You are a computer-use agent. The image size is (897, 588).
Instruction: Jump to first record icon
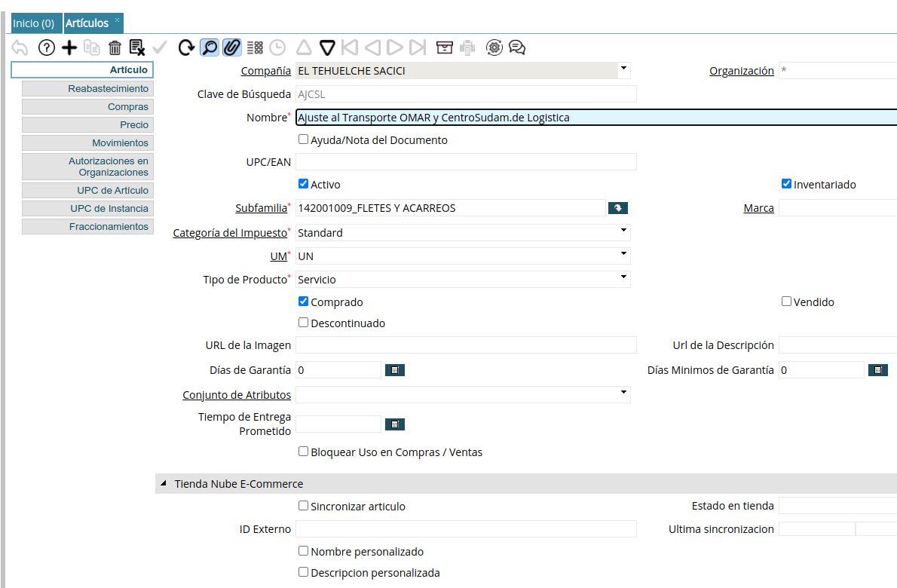pos(350,47)
